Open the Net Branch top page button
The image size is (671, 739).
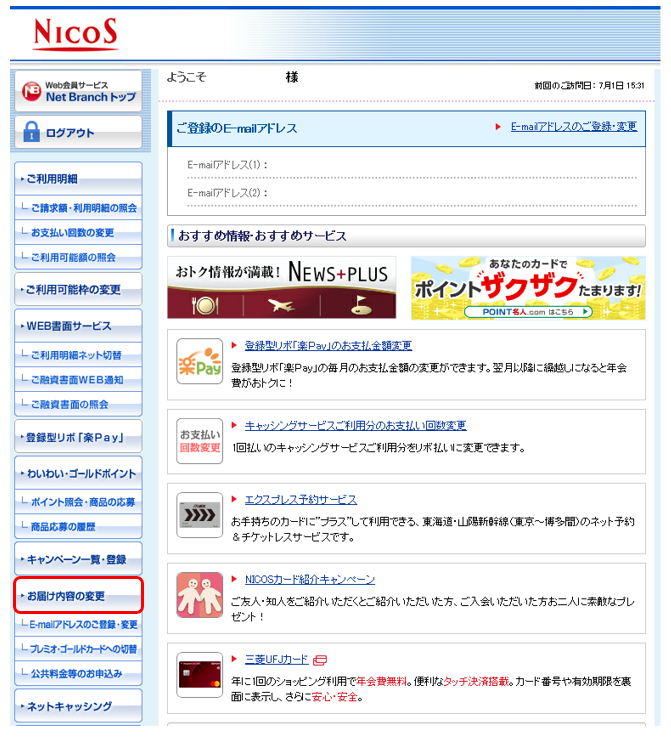(x=78, y=91)
